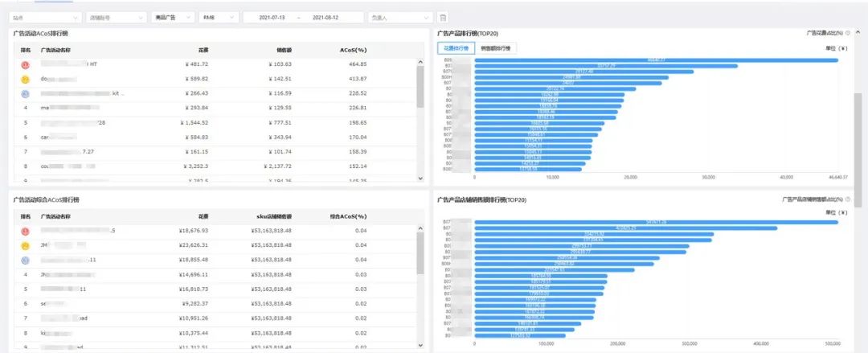
Task: Click the yellow second-place rank medal in ACoS排行榜
Action: (26, 80)
